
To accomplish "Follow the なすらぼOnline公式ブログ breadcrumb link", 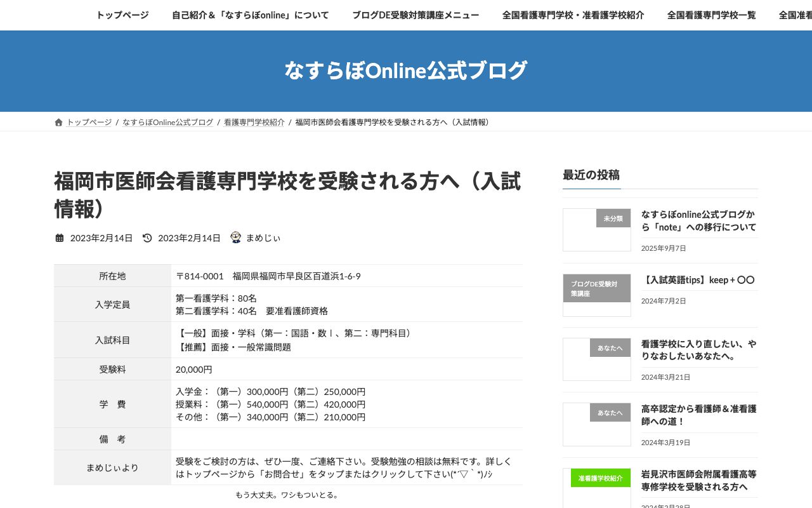I will [x=167, y=122].
